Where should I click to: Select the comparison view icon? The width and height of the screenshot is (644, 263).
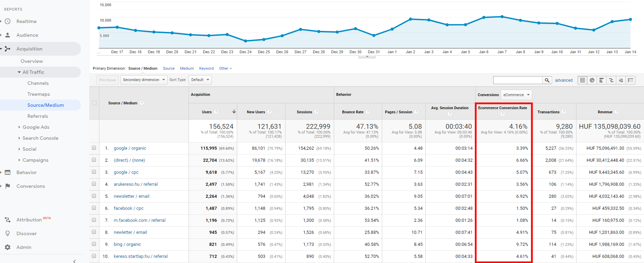point(611,80)
